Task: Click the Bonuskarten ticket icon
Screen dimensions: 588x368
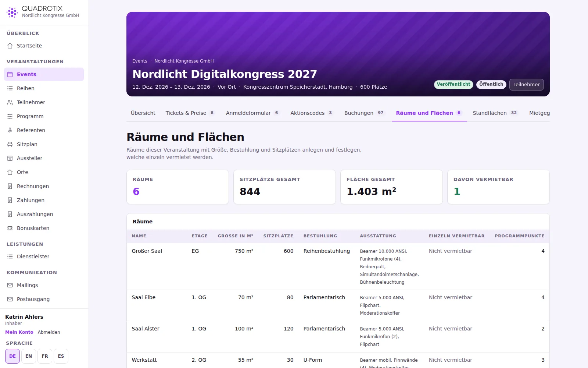Action: click(x=10, y=228)
